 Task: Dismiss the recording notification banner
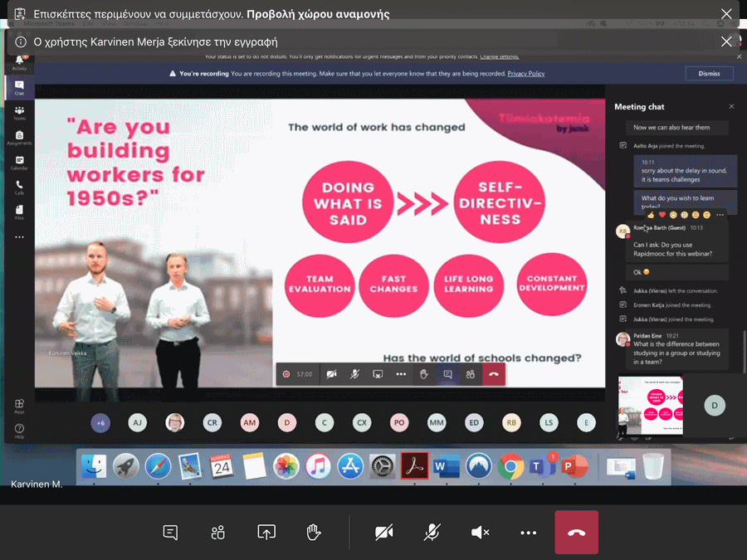(709, 74)
